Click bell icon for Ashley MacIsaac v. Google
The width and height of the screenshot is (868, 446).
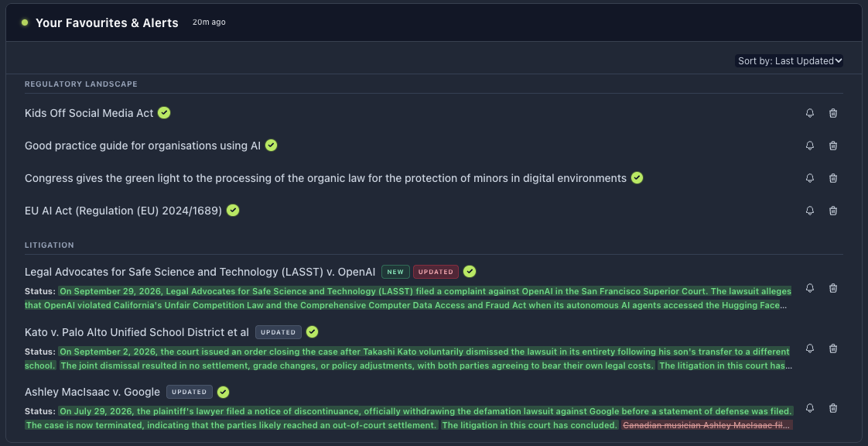(810, 408)
